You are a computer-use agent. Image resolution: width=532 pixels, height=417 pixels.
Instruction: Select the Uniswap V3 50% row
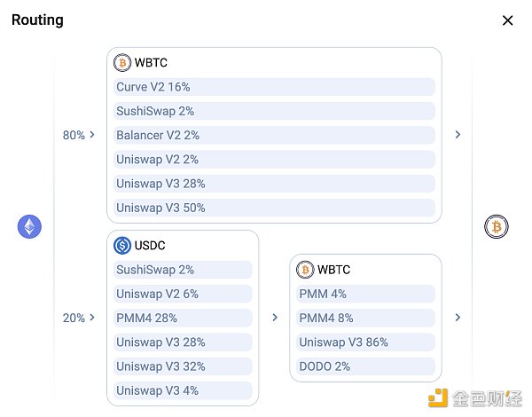(x=274, y=208)
